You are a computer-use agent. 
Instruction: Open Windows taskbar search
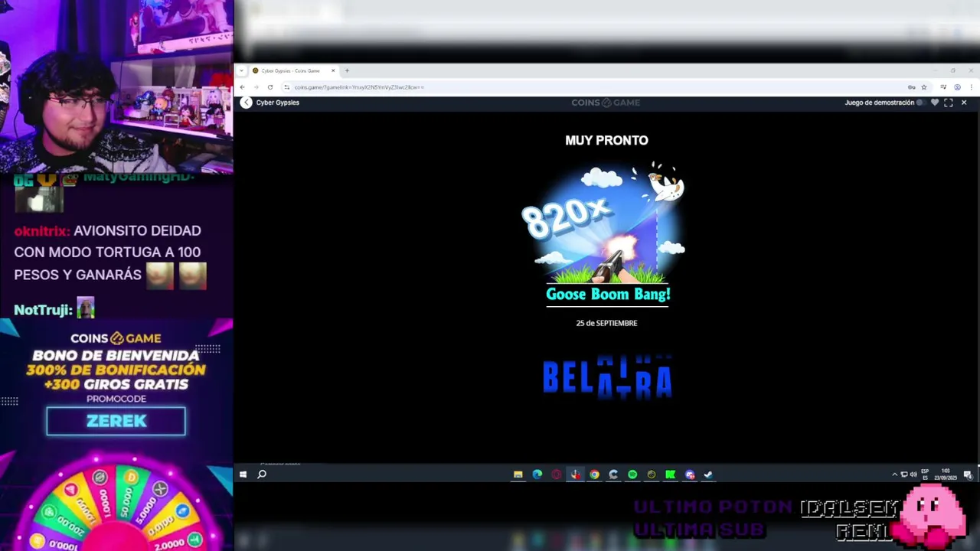(262, 474)
